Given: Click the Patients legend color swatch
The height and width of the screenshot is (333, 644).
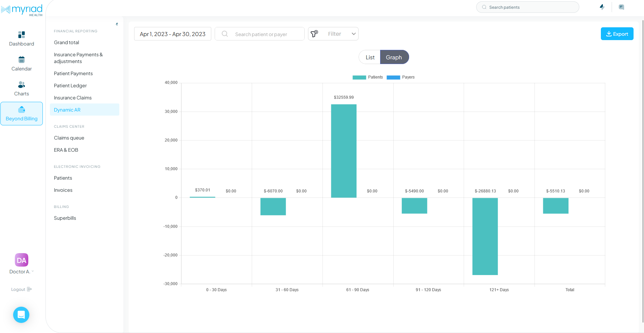Looking at the screenshot, I should tap(359, 77).
